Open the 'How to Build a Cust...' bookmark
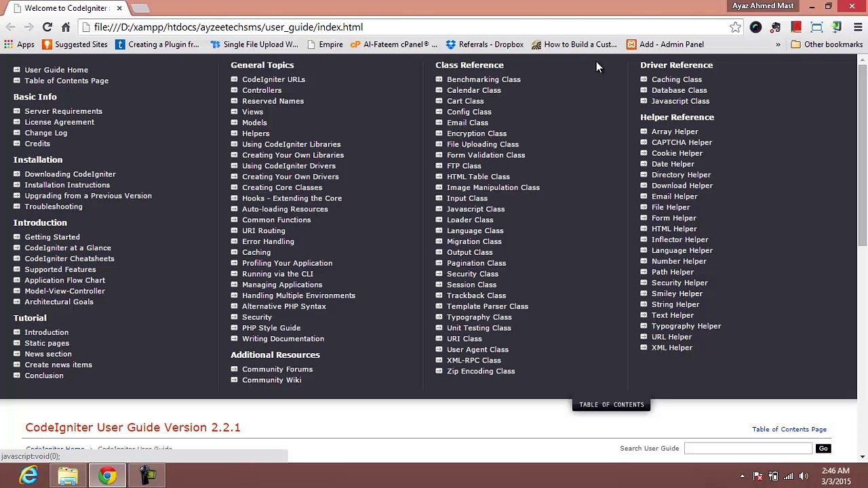Screen dimensions: 868x488 pos(574,45)
